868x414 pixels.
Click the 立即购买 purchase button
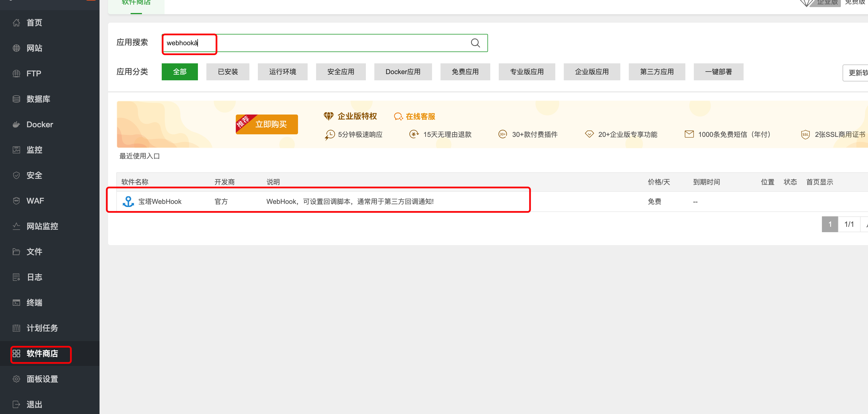[x=271, y=124]
